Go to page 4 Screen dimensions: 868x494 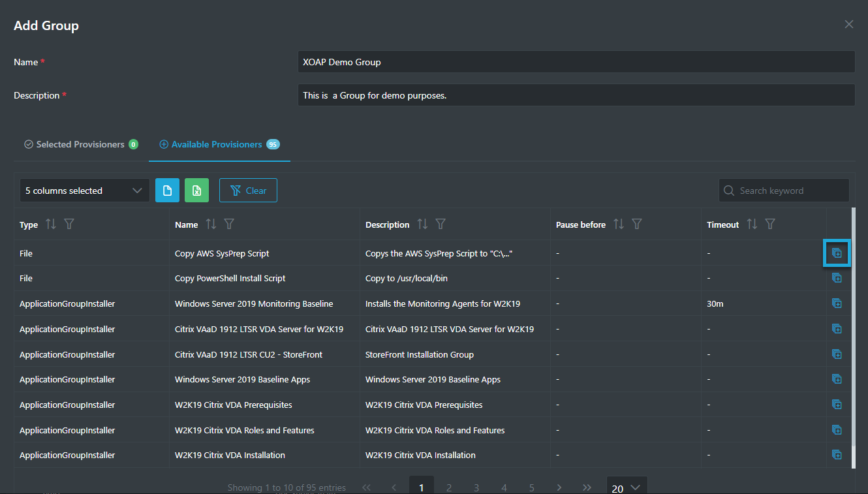pyautogui.click(x=504, y=487)
